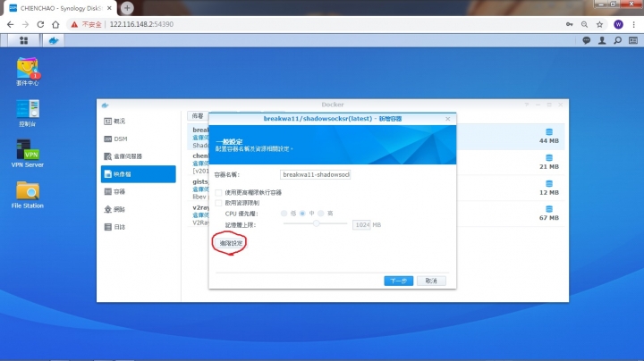The height and width of the screenshot is (361, 644).
Task: Bookmark this page with the star icon
Action: (599, 24)
